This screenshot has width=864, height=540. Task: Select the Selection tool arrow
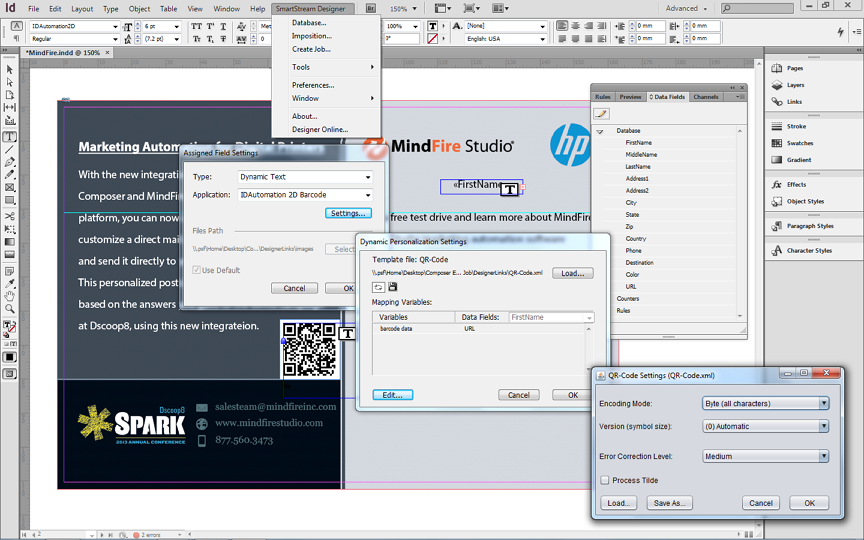[x=9, y=69]
